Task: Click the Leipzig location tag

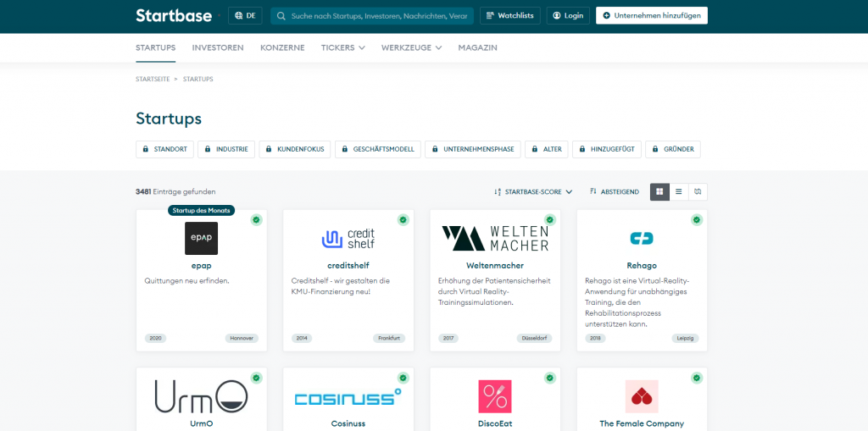Action: coord(685,339)
